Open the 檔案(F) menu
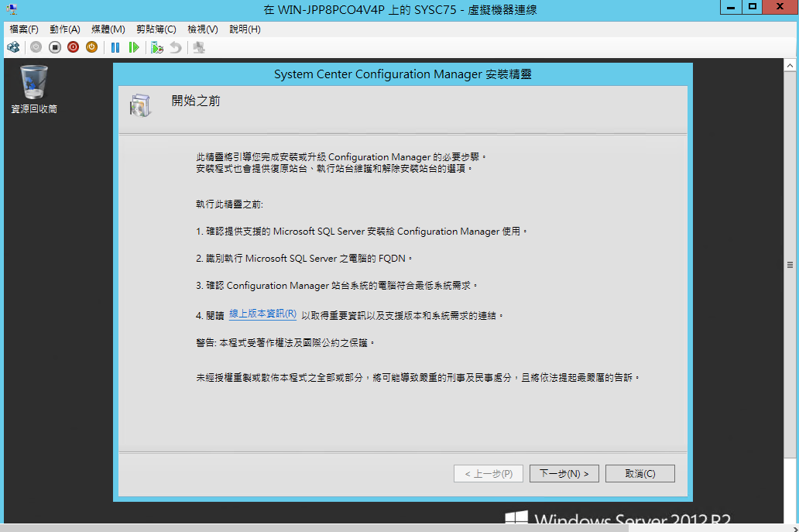This screenshot has height=532, width=799. tap(24, 29)
